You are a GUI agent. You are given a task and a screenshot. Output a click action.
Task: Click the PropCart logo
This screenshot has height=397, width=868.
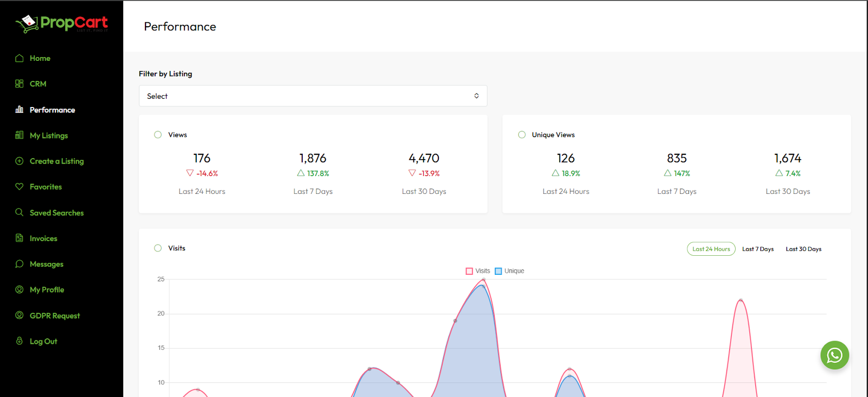coord(61,23)
